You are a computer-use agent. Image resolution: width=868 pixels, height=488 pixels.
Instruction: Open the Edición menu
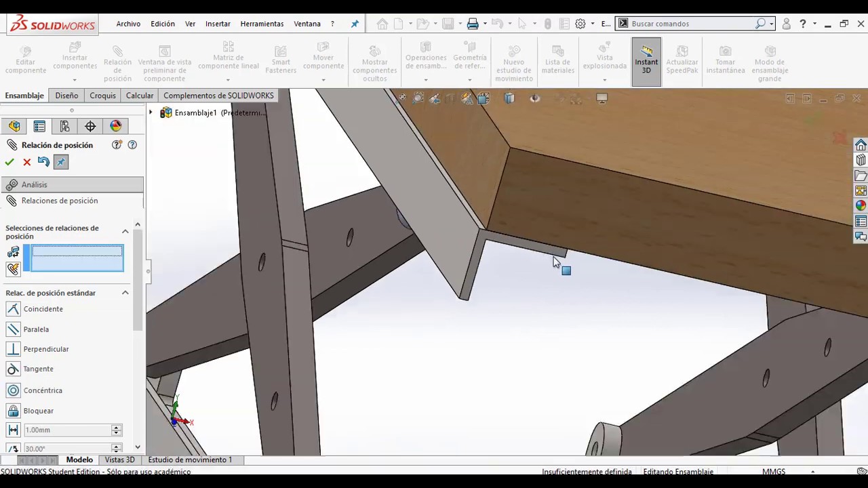pos(163,24)
